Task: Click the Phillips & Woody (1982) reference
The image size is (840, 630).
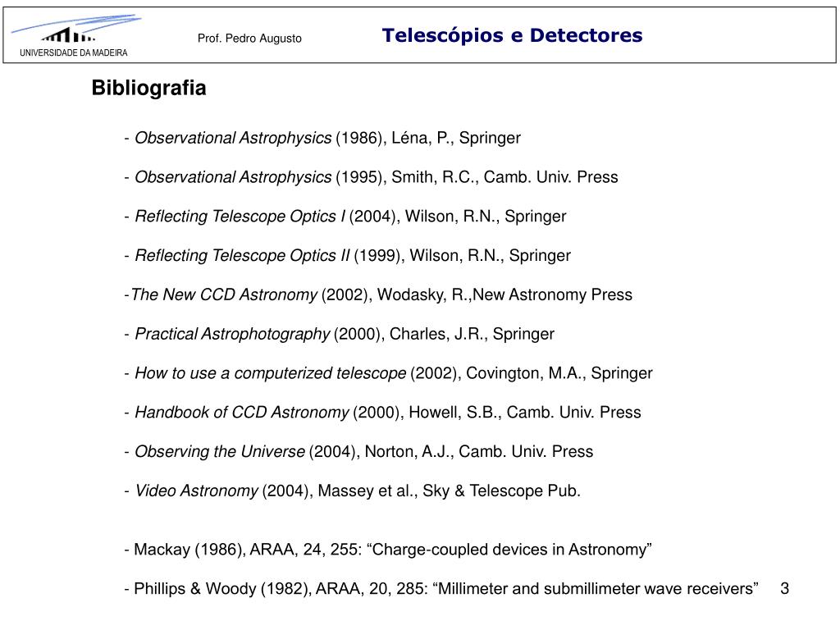Action: click(x=441, y=589)
